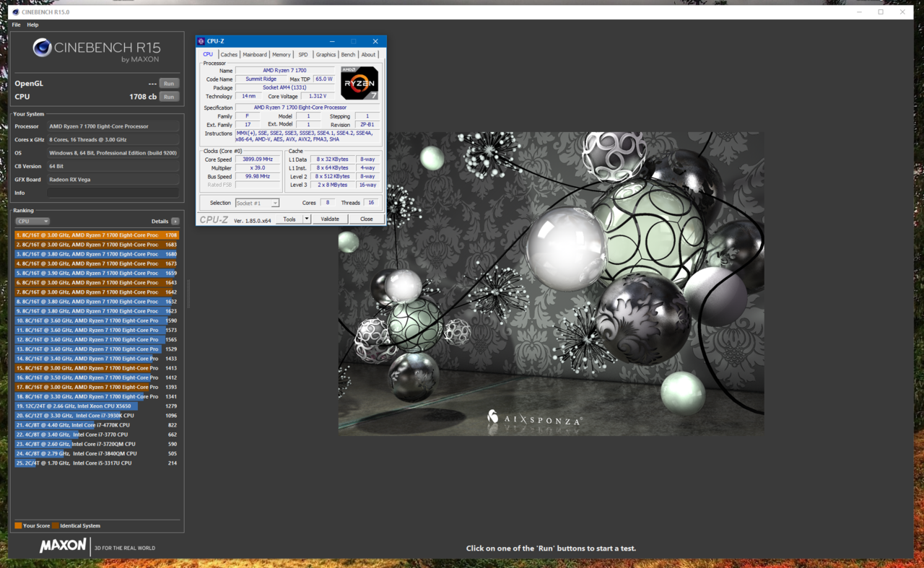Open the Help menu in Cinebench

click(32, 25)
